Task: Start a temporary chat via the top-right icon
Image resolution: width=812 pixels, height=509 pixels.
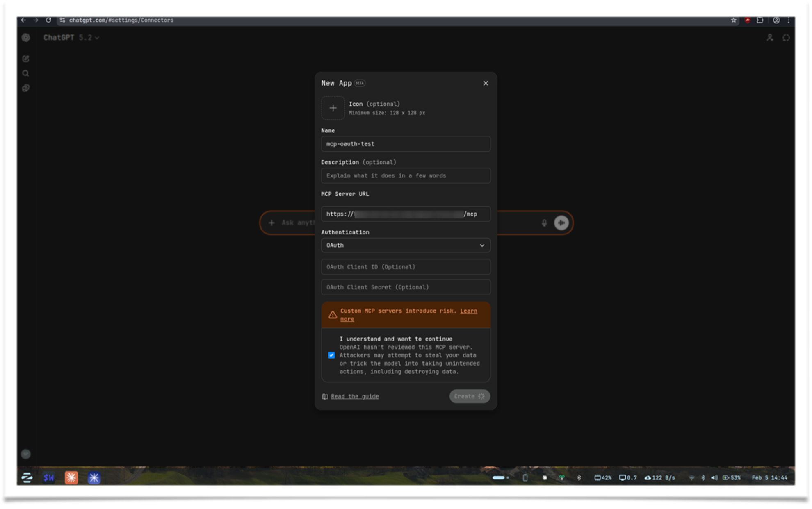Action: 786,37
